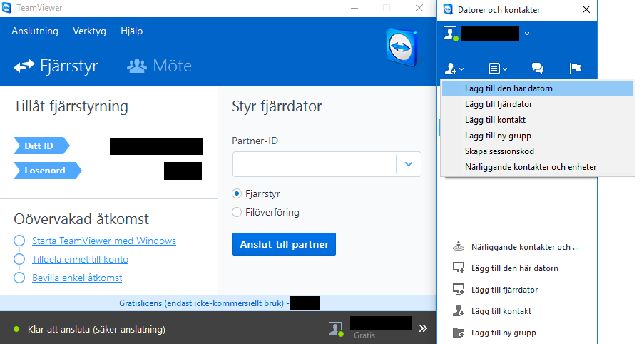Click the nearby contacts icon in list
The height and width of the screenshot is (344, 644).
click(459, 247)
